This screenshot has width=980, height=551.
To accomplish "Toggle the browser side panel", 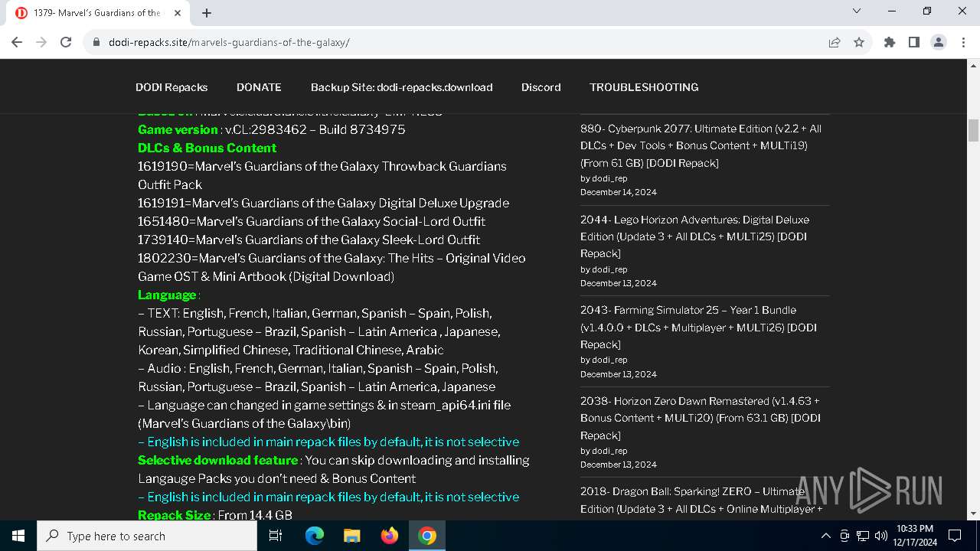I will (x=914, y=42).
